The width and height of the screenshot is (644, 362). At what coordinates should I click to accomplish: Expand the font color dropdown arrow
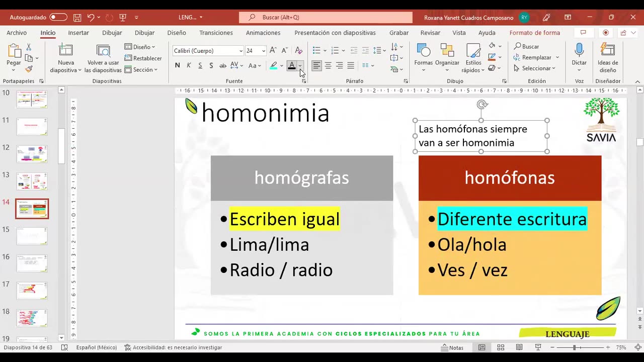point(300,65)
